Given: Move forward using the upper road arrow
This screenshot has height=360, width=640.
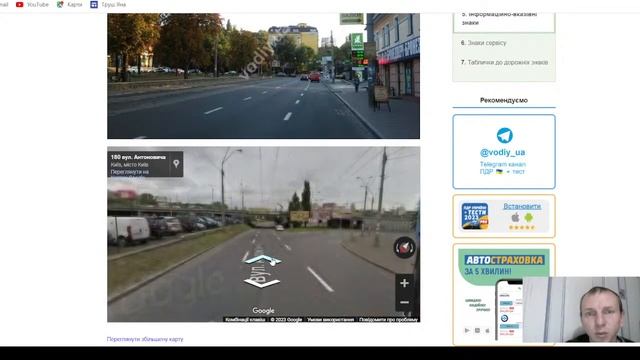Looking at the screenshot, I should point(262,260).
